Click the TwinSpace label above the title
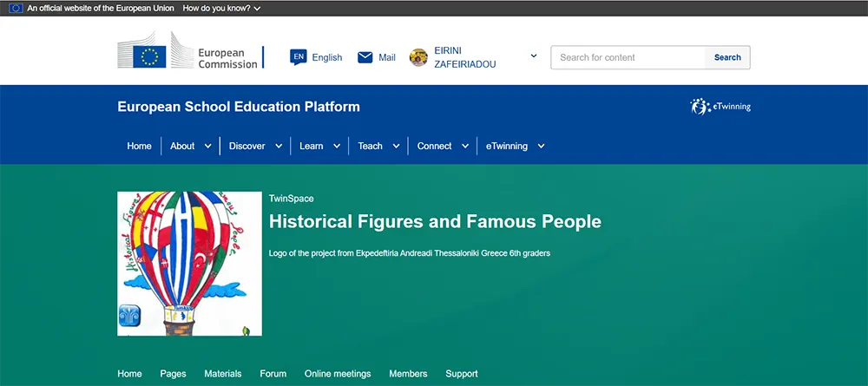Viewport: 868px width, 386px height. point(291,199)
